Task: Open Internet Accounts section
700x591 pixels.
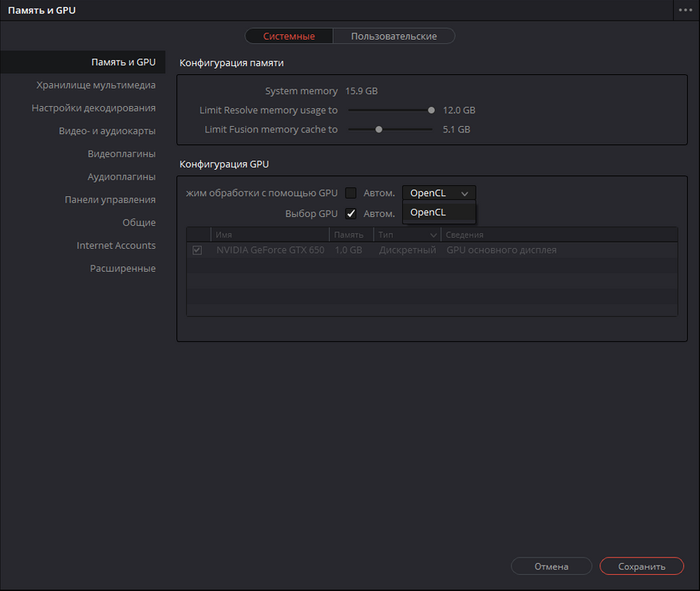Action: tap(116, 246)
